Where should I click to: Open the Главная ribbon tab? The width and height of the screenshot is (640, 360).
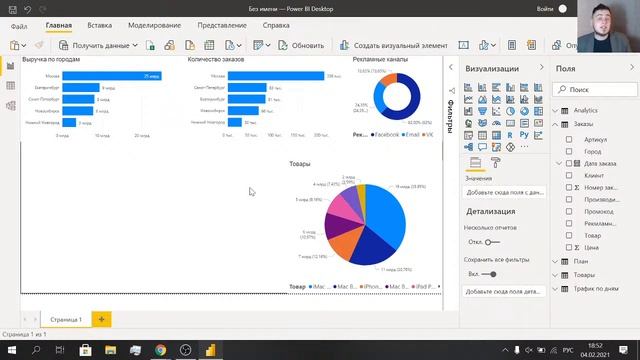click(59, 25)
